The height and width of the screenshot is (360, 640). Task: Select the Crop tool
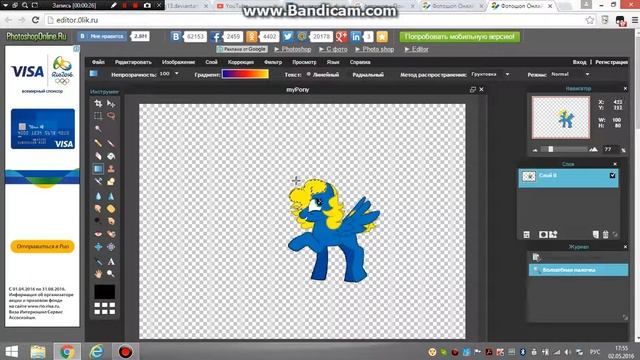coord(98,103)
